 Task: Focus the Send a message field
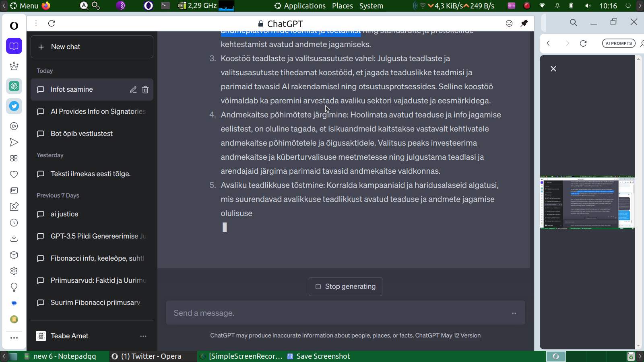click(x=345, y=313)
